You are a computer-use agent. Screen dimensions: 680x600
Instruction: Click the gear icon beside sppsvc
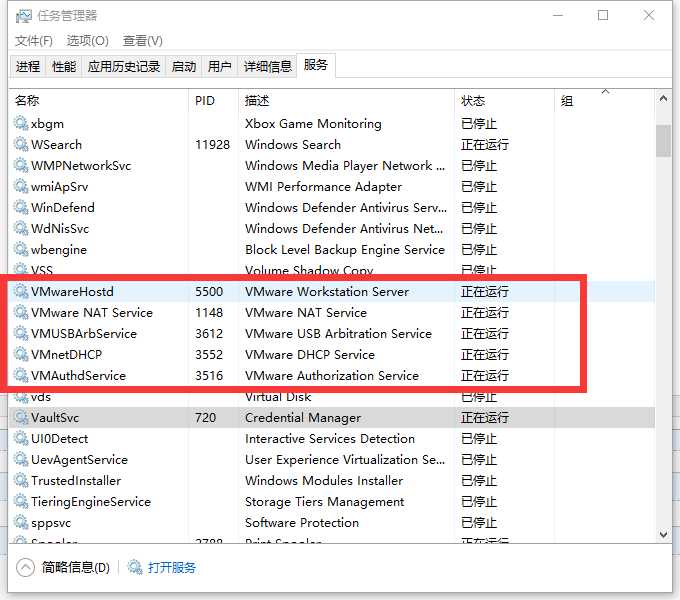tap(21, 522)
